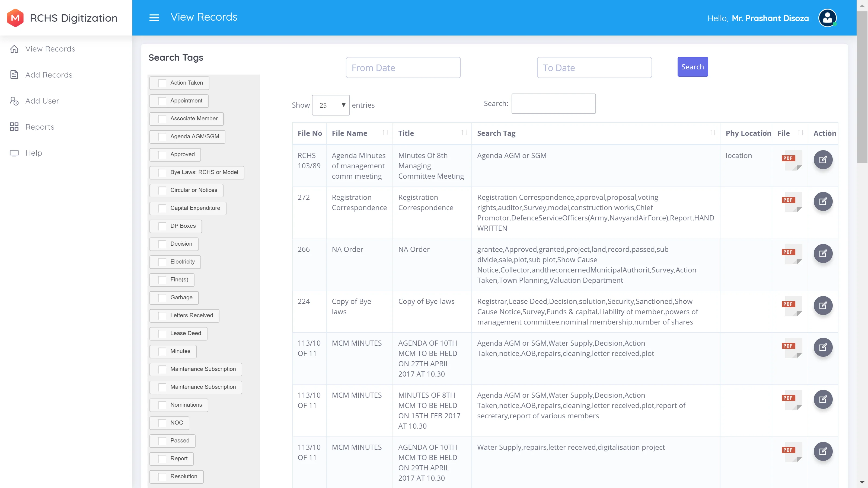Image resolution: width=868 pixels, height=488 pixels.
Task: Open Help in sidebar
Action: pos(34,153)
